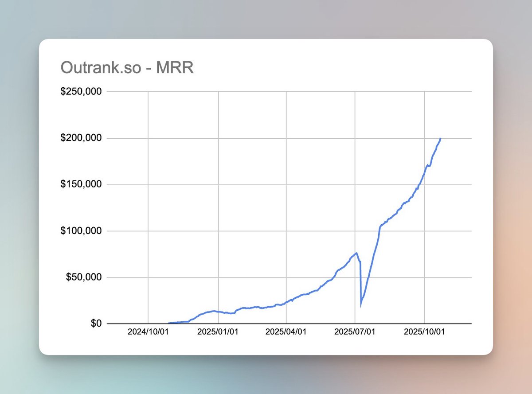This screenshot has height=394, width=532.
Task: Click the 2025/04/01 date label
Action: [286, 332]
